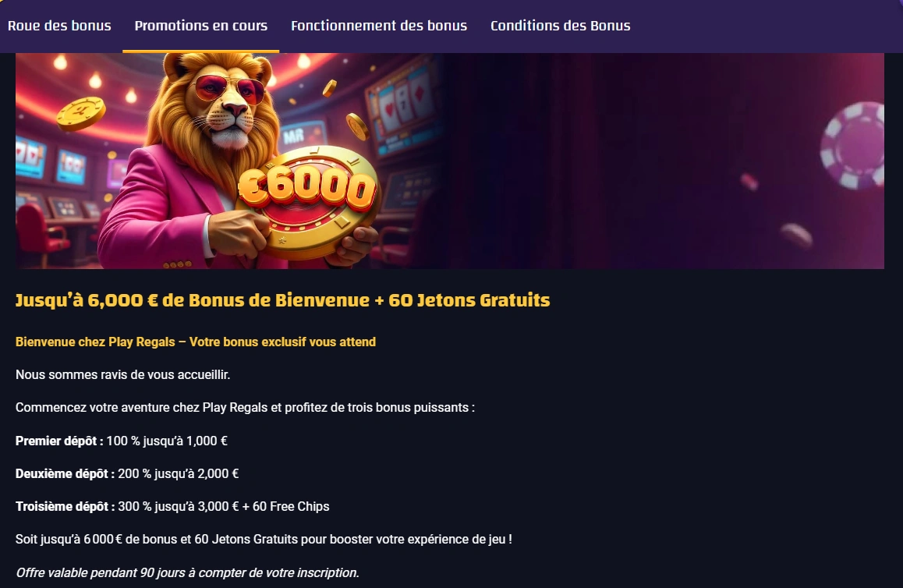The width and height of the screenshot is (903, 588).
Task: Open the Conditions des Bonus tab
Action: [561, 26]
